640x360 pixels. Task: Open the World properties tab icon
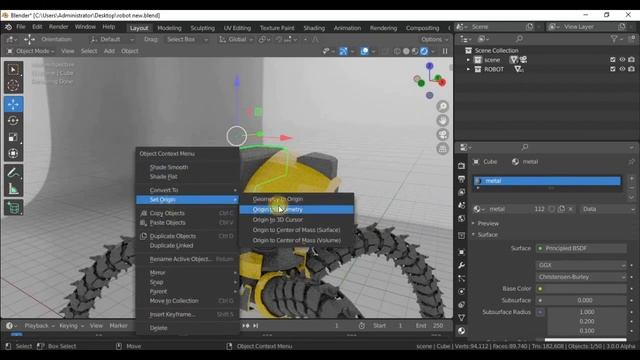point(461,218)
